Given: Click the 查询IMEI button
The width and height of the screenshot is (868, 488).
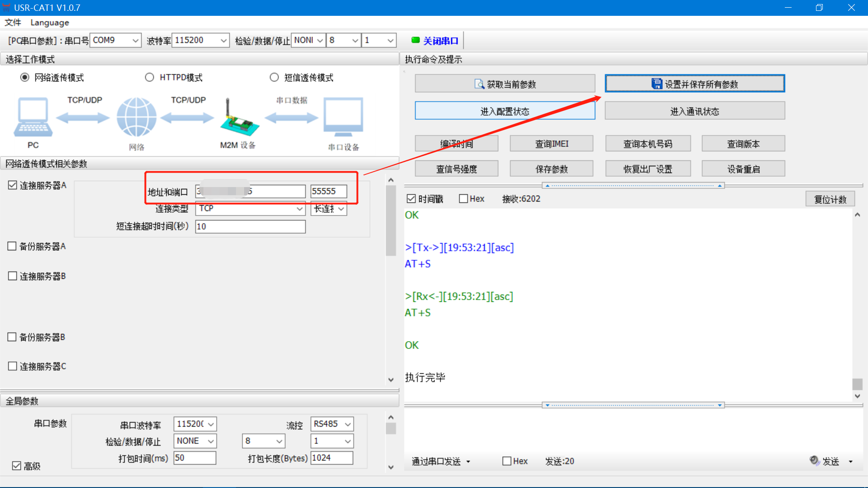Looking at the screenshot, I should [551, 144].
